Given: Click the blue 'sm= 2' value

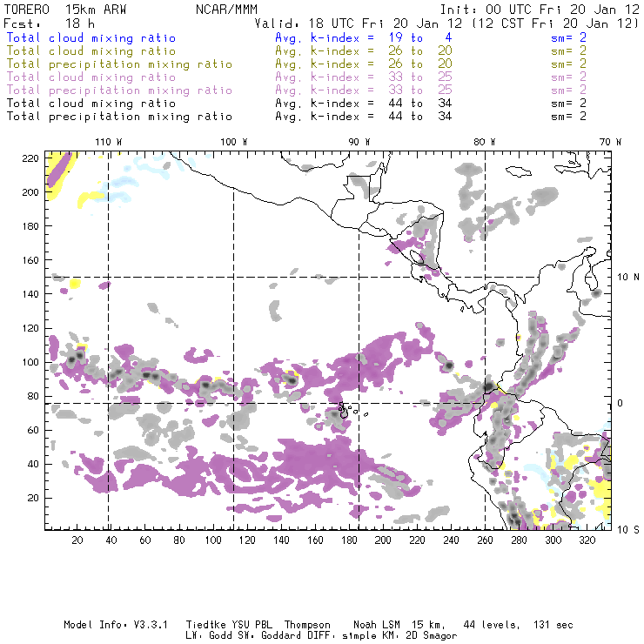Looking at the screenshot, I should pyautogui.click(x=568, y=37).
